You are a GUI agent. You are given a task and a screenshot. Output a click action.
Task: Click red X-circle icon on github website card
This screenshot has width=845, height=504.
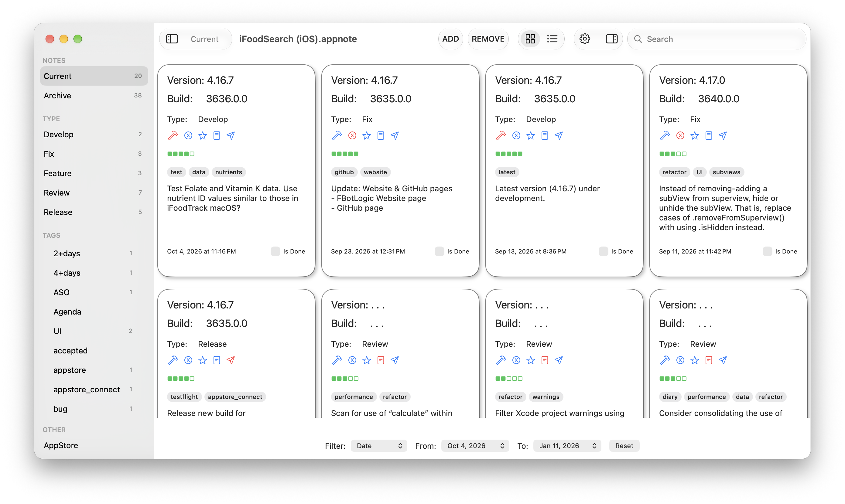352,136
